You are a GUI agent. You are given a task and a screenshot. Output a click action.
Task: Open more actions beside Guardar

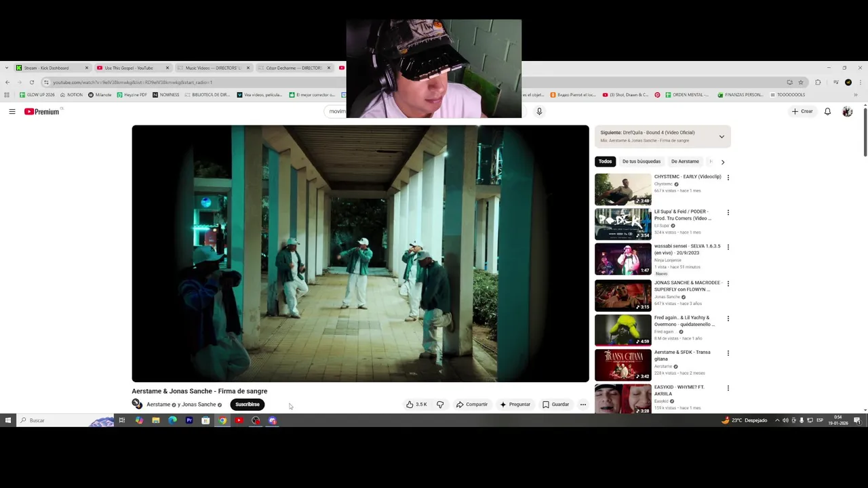[583, 405]
